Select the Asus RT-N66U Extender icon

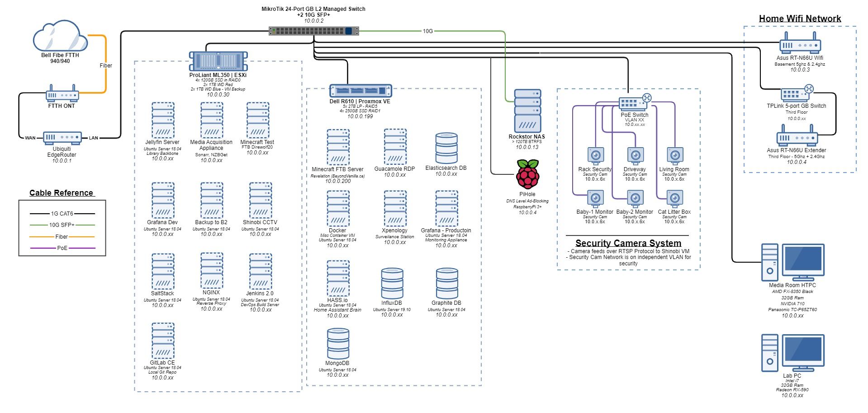[797, 135]
